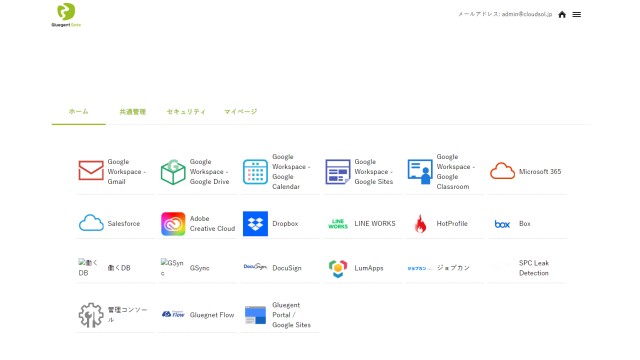Open the Box text link
Image resolution: width=640 pixels, height=360 pixels.
coord(524,224)
